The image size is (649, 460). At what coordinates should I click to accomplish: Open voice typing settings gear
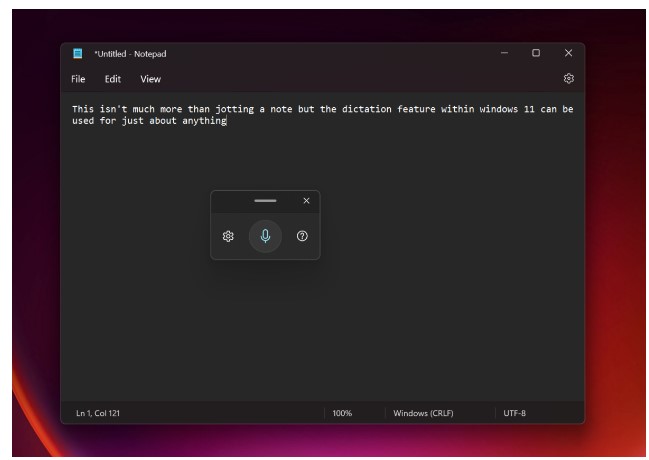tap(228, 236)
